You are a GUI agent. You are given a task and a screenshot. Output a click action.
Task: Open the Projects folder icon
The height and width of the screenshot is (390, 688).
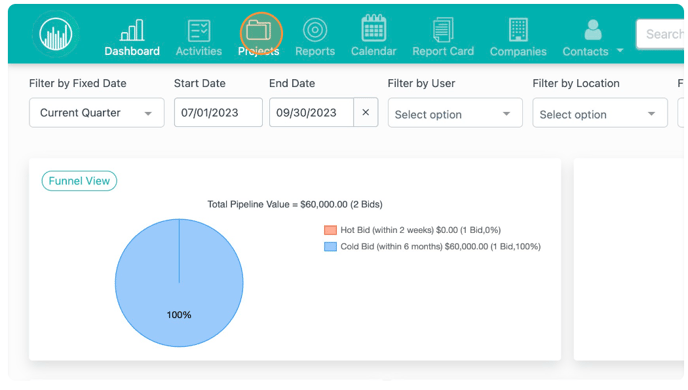click(x=258, y=31)
